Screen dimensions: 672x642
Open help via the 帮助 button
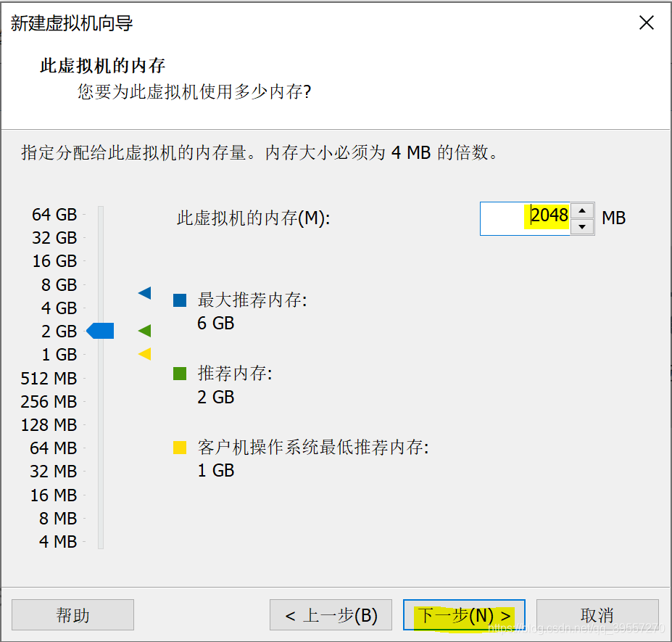(72, 614)
